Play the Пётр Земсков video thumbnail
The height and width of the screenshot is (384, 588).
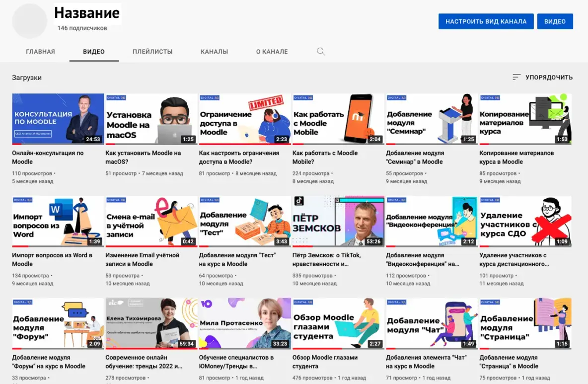[338, 221]
